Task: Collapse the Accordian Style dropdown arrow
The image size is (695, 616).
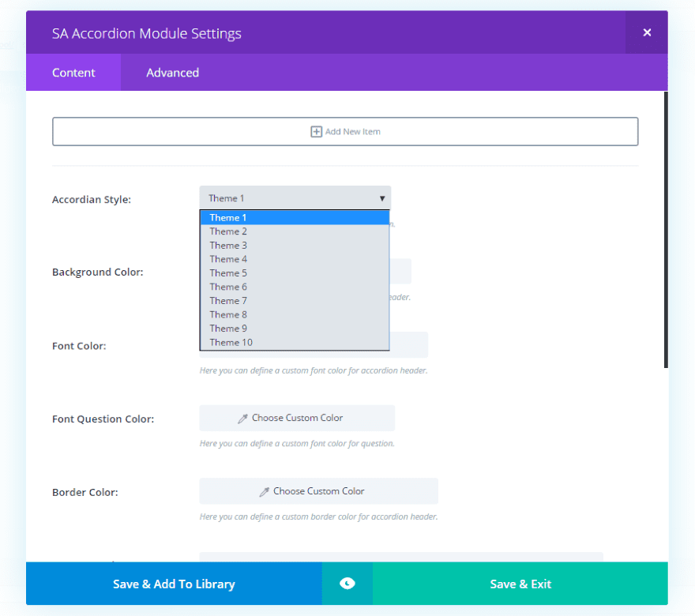Action: (382, 198)
